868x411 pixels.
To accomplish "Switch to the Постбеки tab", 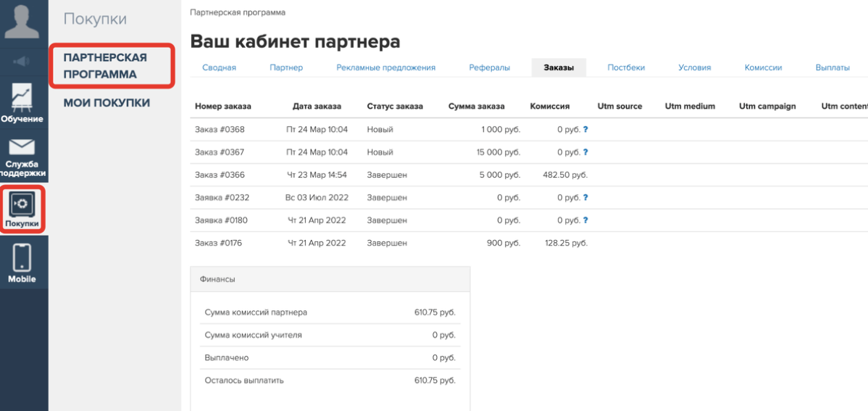I will pyautogui.click(x=626, y=67).
